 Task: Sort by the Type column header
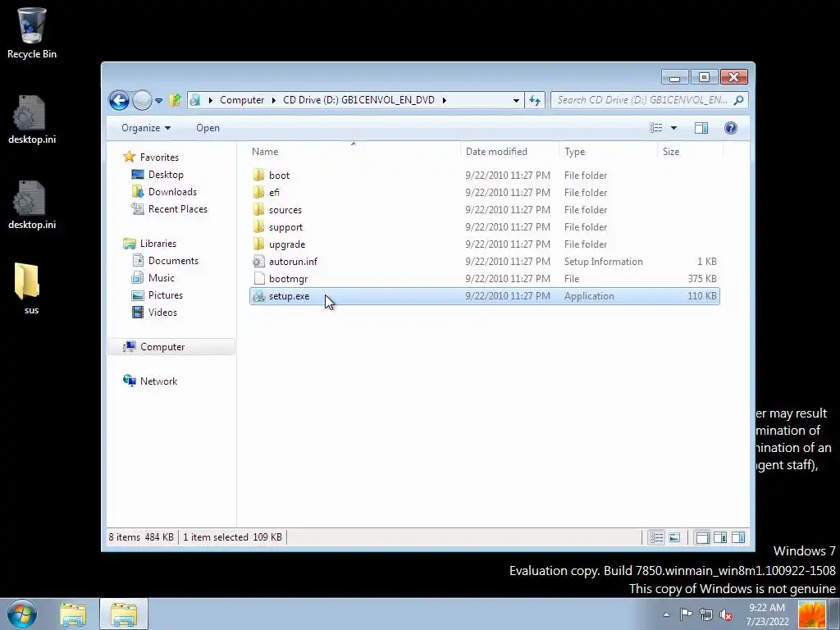(x=608, y=152)
